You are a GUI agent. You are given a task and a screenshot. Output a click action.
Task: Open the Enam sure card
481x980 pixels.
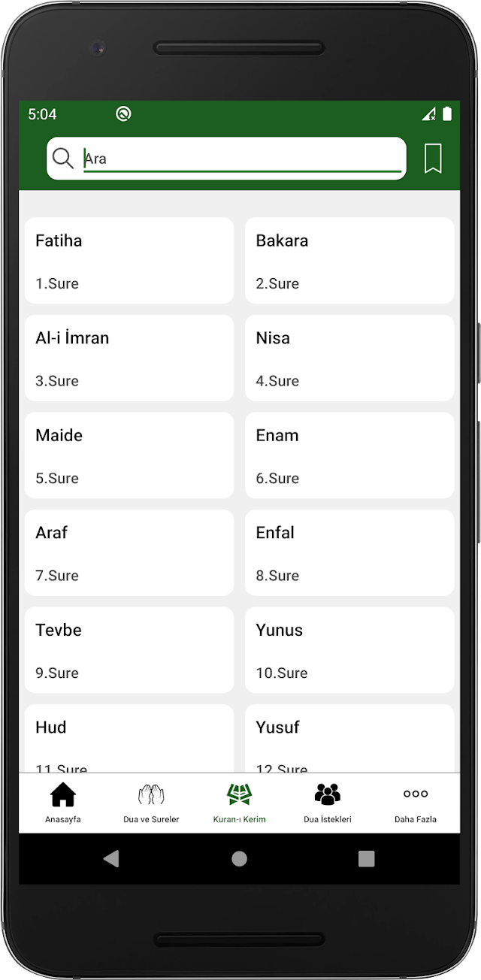(x=349, y=455)
